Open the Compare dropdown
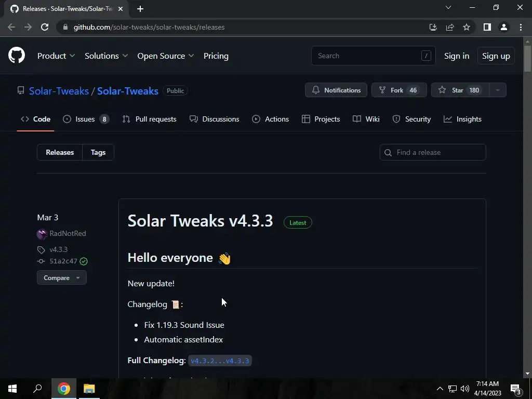 point(62,277)
